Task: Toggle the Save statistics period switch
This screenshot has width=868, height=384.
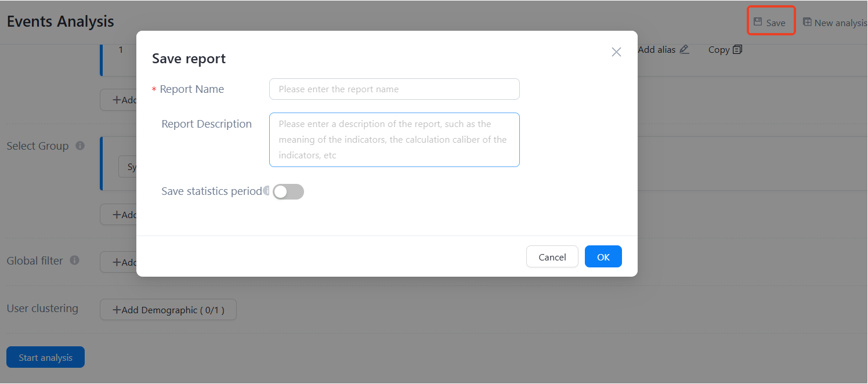Action: [x=288, y=192]
